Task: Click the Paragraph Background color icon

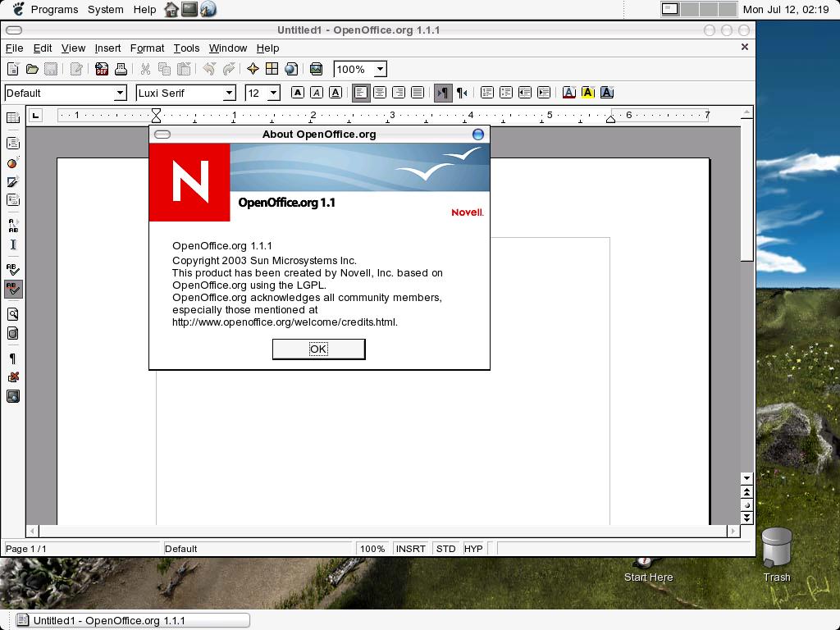Action: (607, 93)
